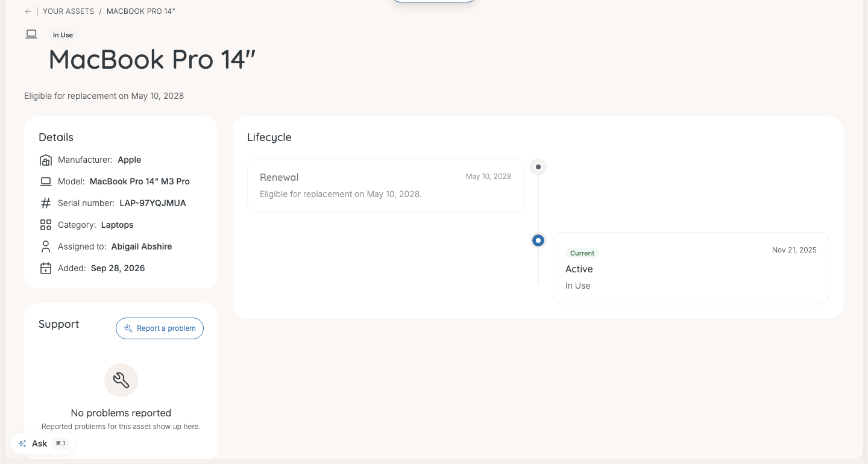868x464 pixels.
Task: Go back using the left arrow icon
Action: tap(28, 11)
